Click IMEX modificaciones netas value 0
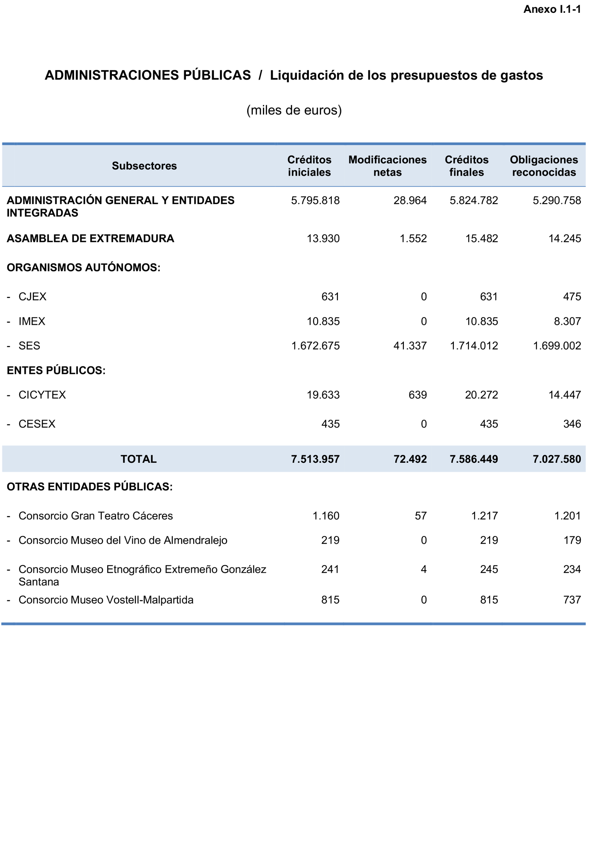 click(x=424, y=321)
